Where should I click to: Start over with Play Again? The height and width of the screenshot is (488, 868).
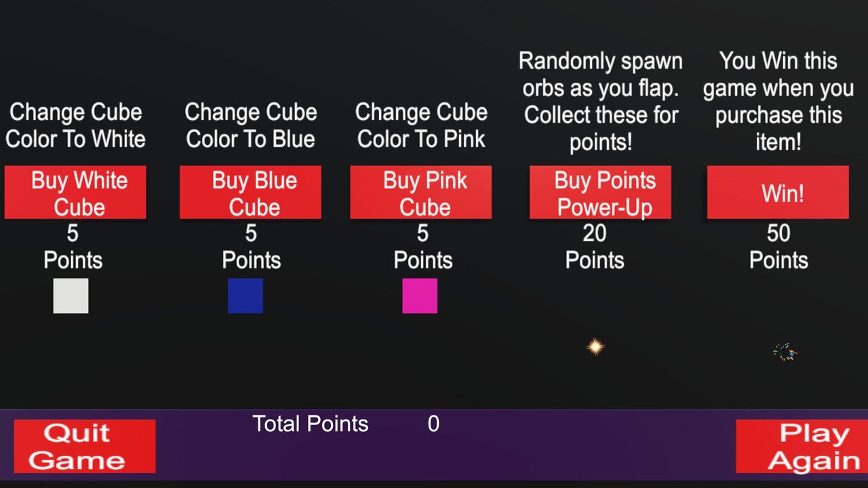tap(802, 446)
